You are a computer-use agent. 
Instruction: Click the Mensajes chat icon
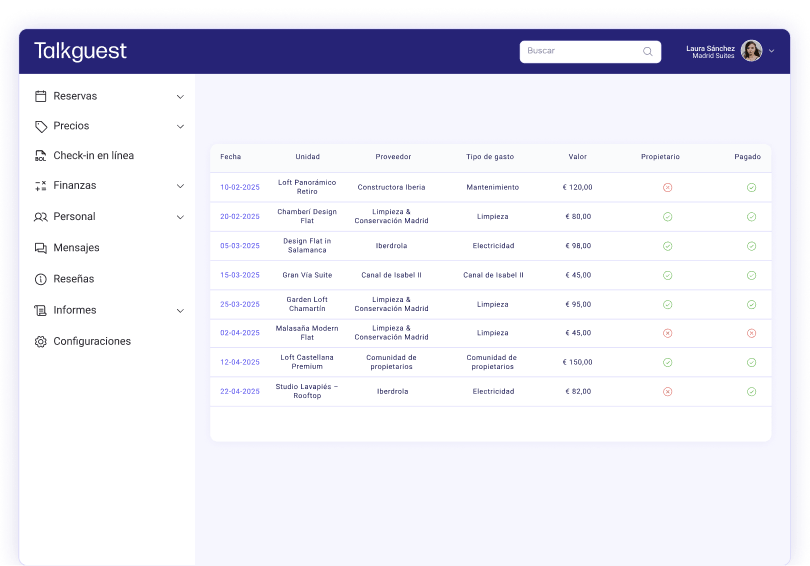tap(40, 248)
